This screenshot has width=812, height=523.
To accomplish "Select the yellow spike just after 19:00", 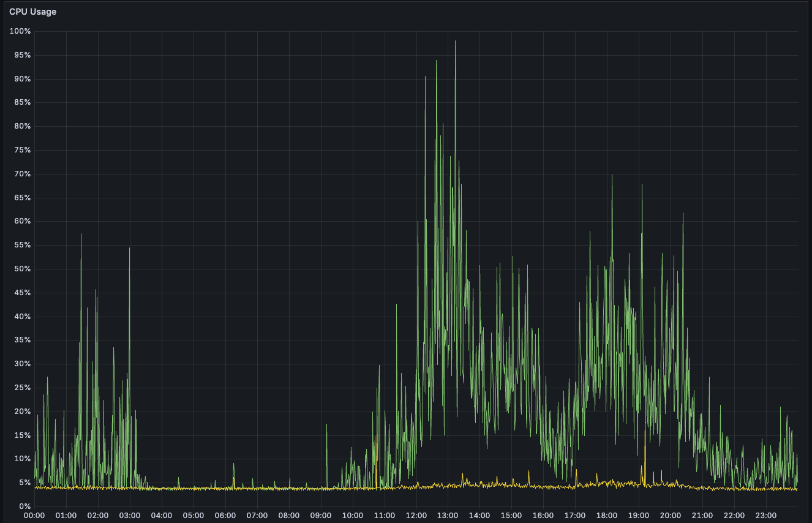I will click(645, 438).
